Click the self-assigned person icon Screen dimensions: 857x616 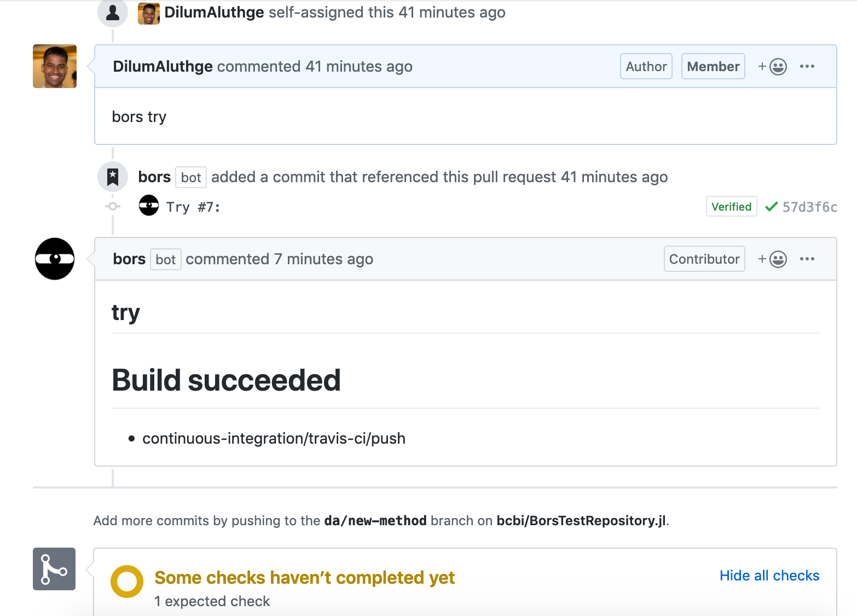[x=113, y=12]
